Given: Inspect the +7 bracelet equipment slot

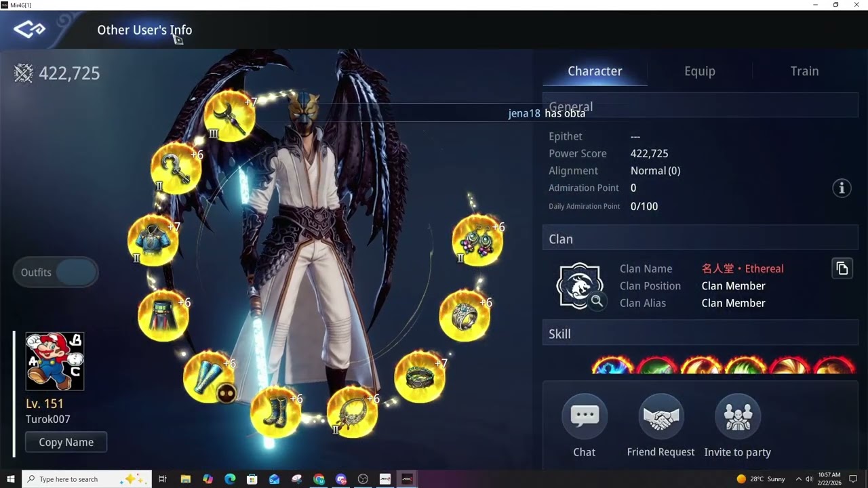Looking at the screenshot, I should click(x=419, y=377).
